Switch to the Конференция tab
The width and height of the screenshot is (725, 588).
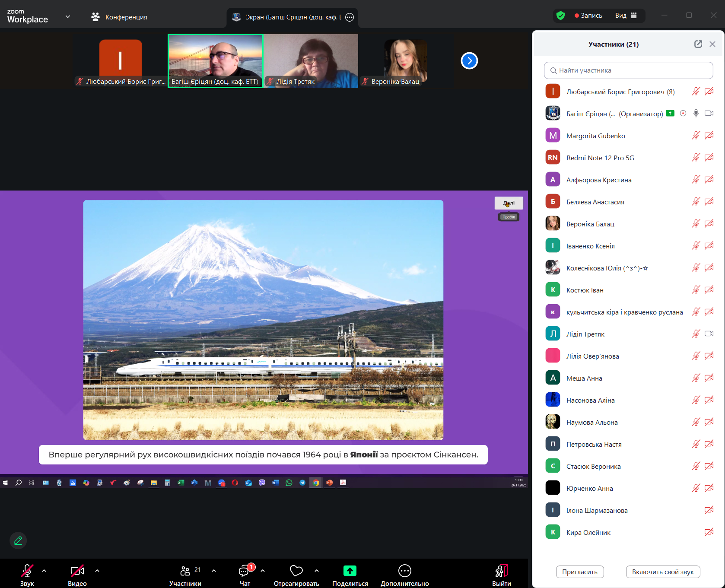(119, 17)
